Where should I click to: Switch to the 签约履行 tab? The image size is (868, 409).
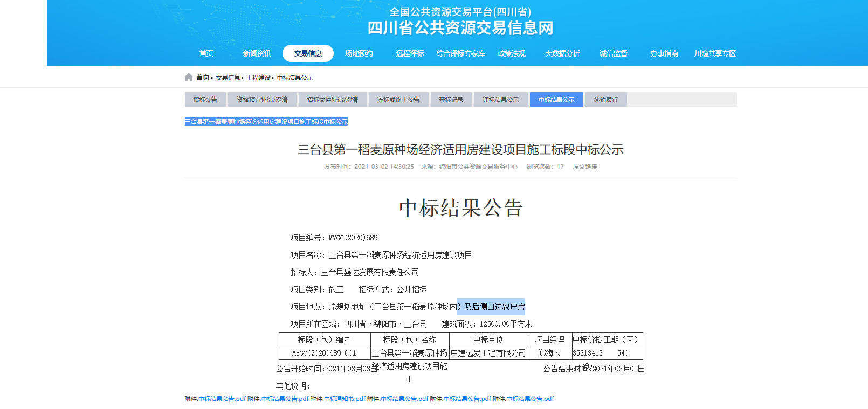606,100
